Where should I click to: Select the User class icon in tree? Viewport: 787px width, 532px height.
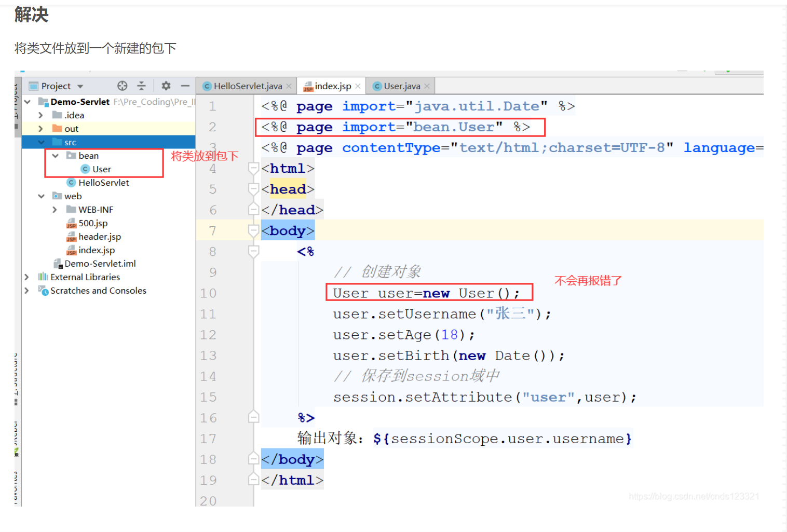point(86,169)
